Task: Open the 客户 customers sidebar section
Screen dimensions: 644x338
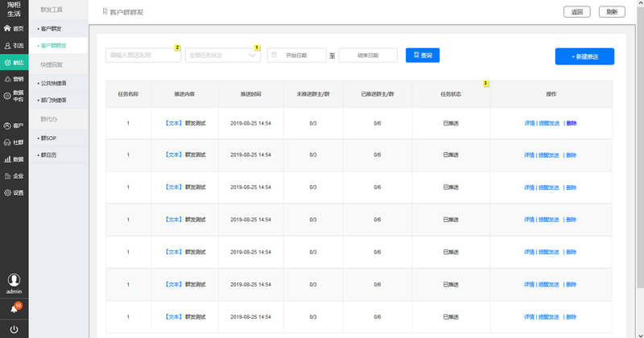Action: (14, 126)
